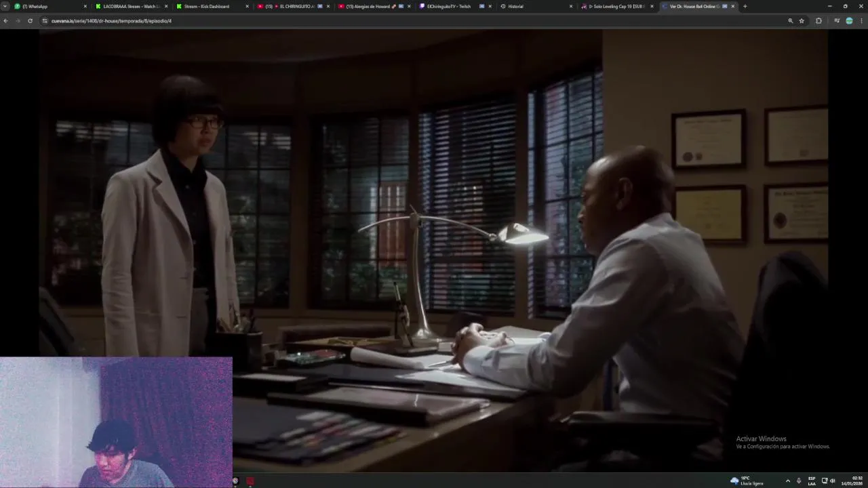Close the LACOBRAAA Stream tab
Image resolution: width=868 pixels, height=488 pixels.
166,6
